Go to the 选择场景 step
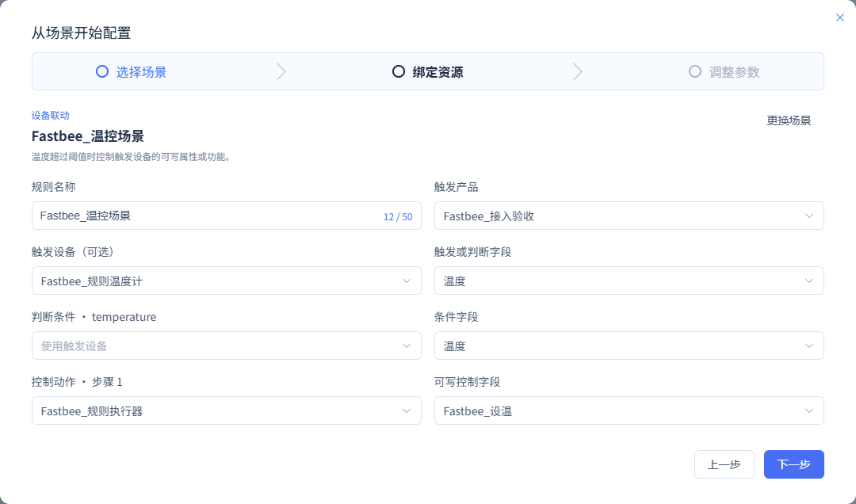The image size is (856, 504). pyautogui.click(x=131, y=71)
